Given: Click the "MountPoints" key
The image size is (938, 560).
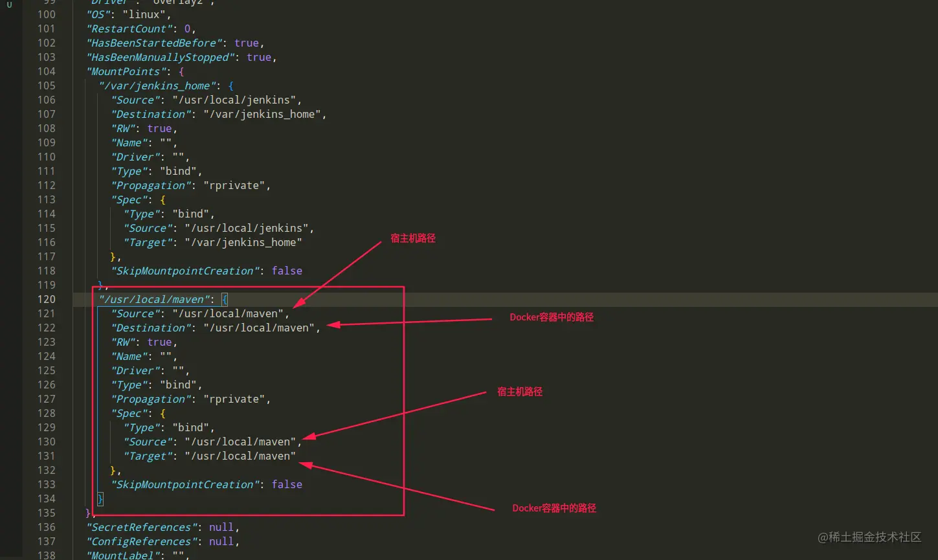Looking at the screenshot, I should point(126,71).
